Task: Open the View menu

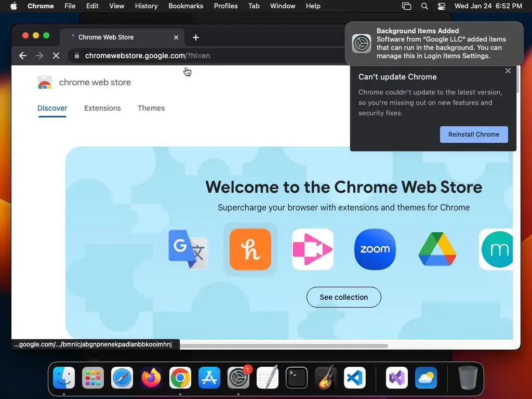Action: (116, 6)
